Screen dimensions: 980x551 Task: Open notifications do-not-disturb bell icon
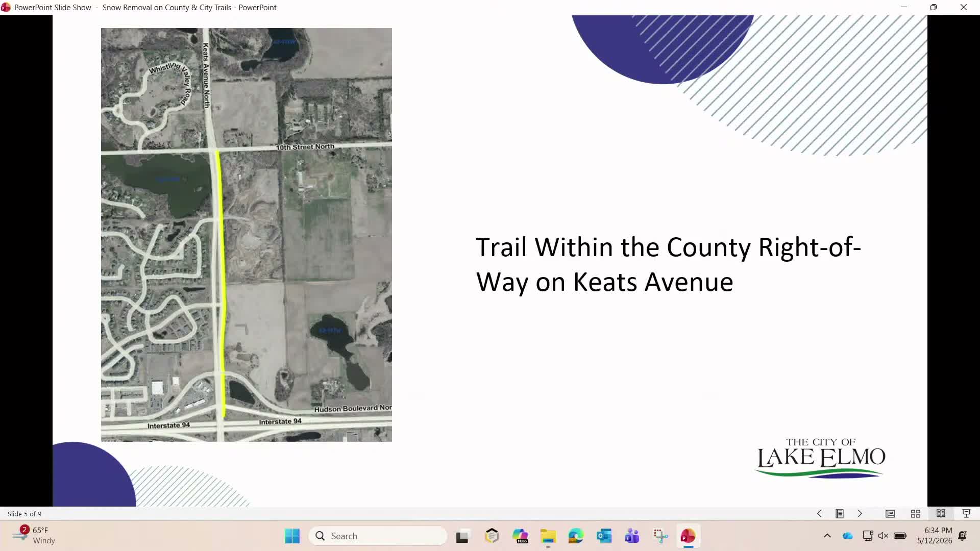click(x=963, y=536)
